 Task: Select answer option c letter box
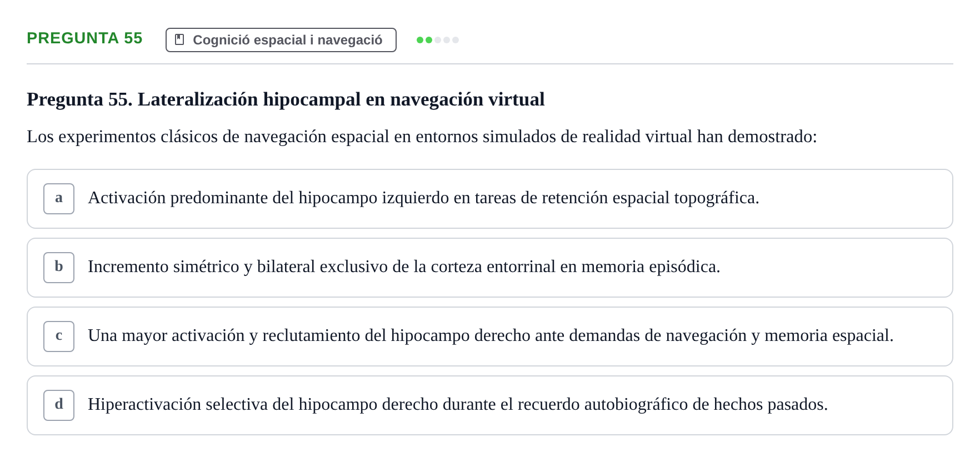coord(59,337)
